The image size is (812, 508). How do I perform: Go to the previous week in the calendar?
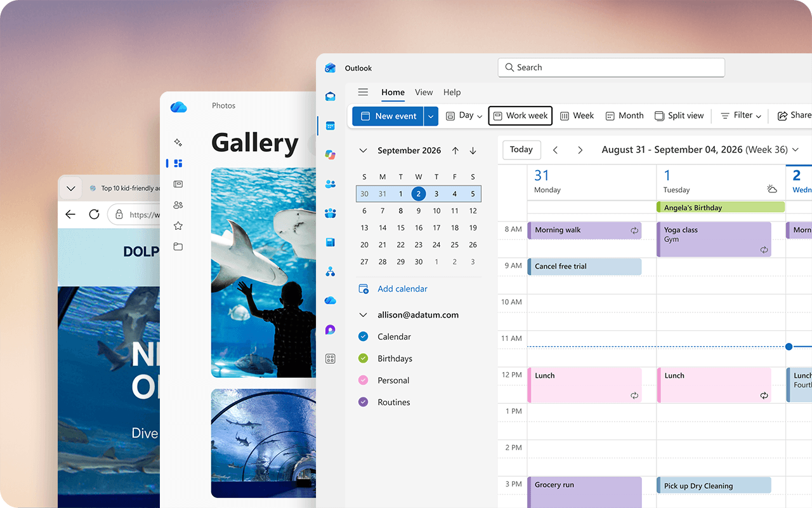point(555,150)
